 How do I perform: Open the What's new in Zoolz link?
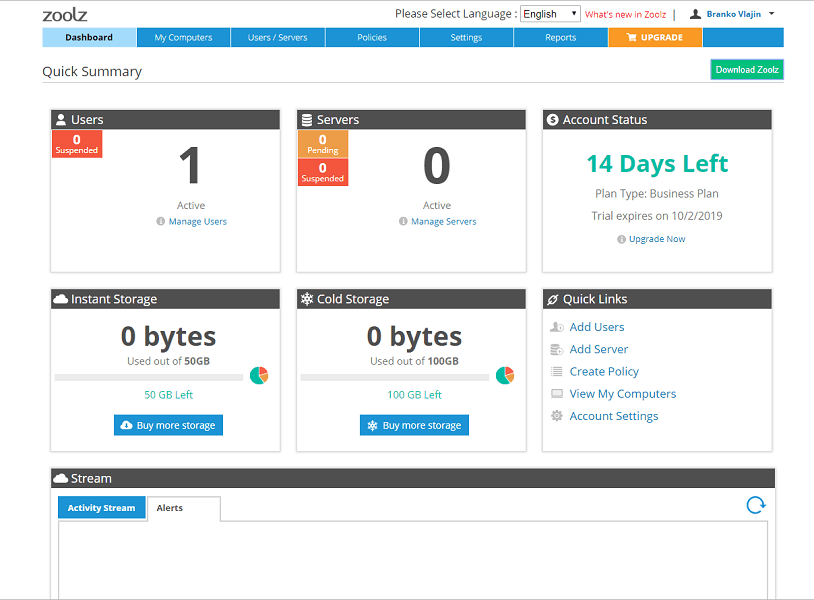626,15
